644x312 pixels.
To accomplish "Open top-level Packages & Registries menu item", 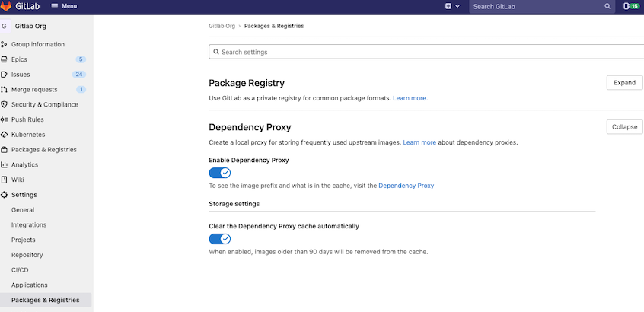I will tap(44, 150).
